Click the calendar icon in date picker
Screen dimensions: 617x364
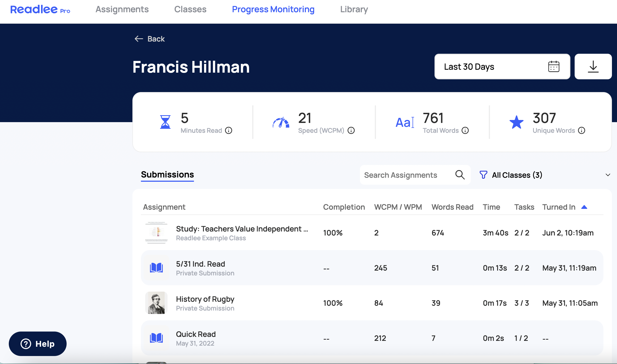(x=554, y=67)
